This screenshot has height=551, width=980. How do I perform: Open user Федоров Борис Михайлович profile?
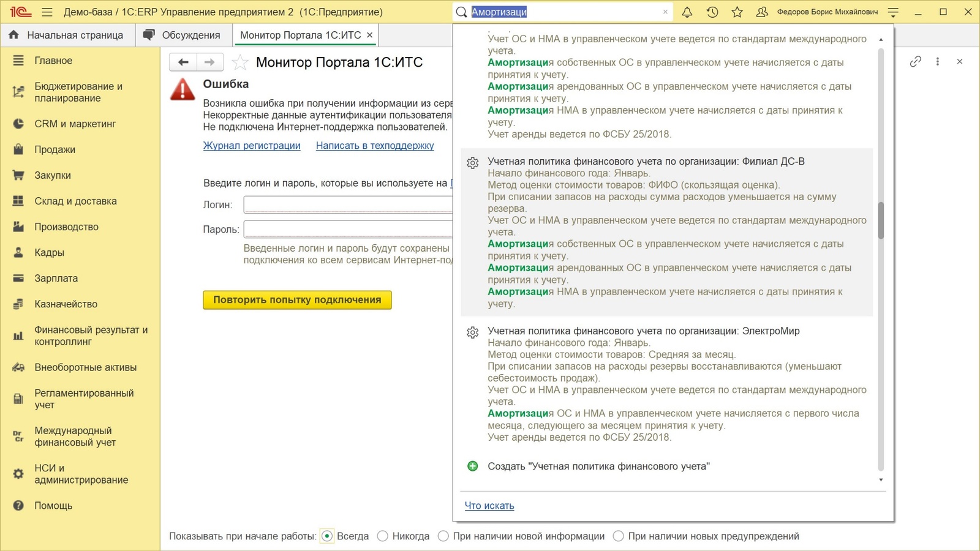[x=827, y=12]
